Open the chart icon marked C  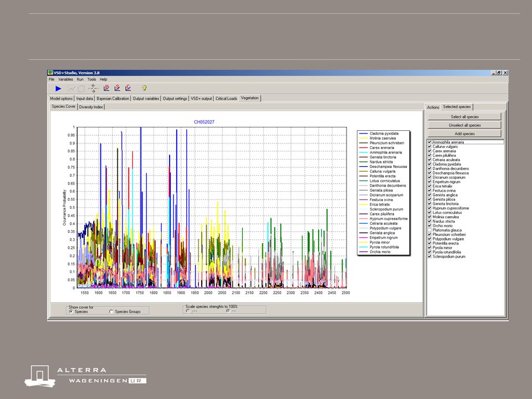(128, 88)
